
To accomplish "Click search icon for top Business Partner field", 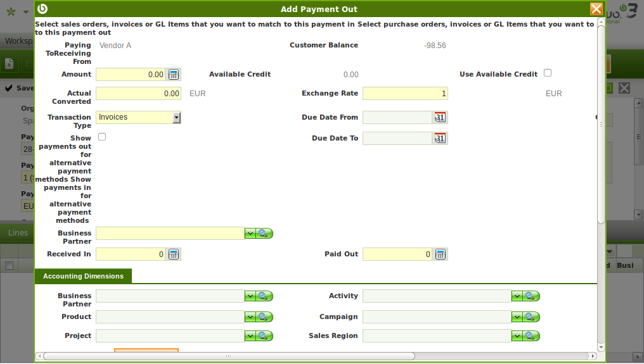I will (265, 234).
